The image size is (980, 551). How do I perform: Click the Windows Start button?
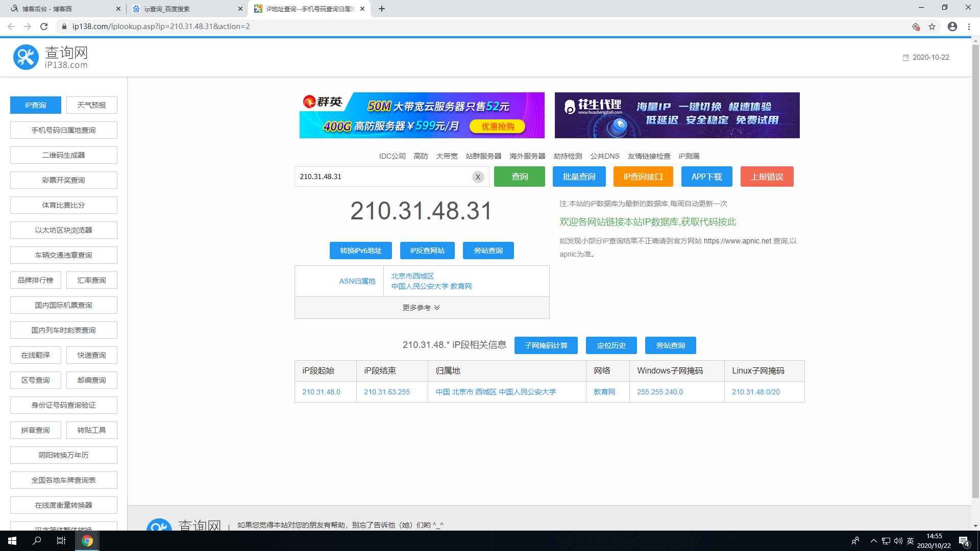[12, 541]
